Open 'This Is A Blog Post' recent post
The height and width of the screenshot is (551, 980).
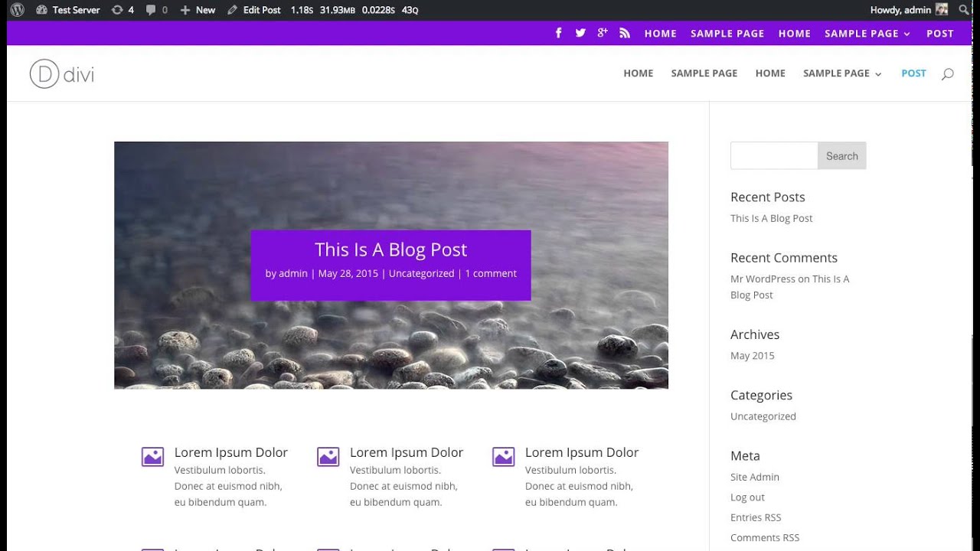(x=772, y=218)
